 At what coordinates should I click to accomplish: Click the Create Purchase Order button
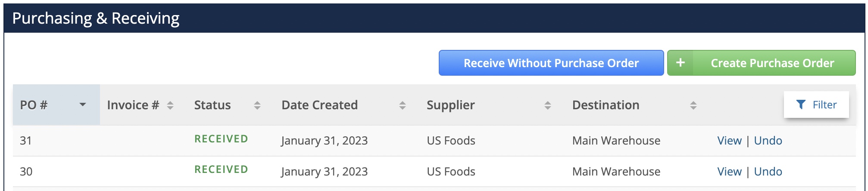[762, 63]
